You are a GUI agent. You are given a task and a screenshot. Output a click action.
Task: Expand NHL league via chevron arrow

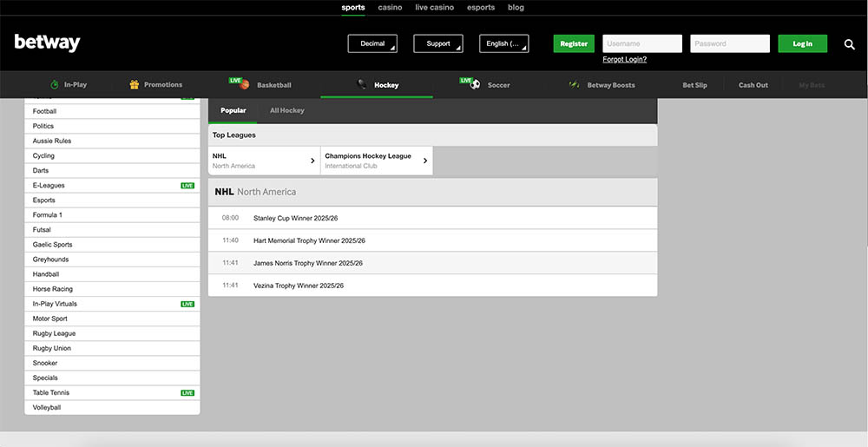312,161
